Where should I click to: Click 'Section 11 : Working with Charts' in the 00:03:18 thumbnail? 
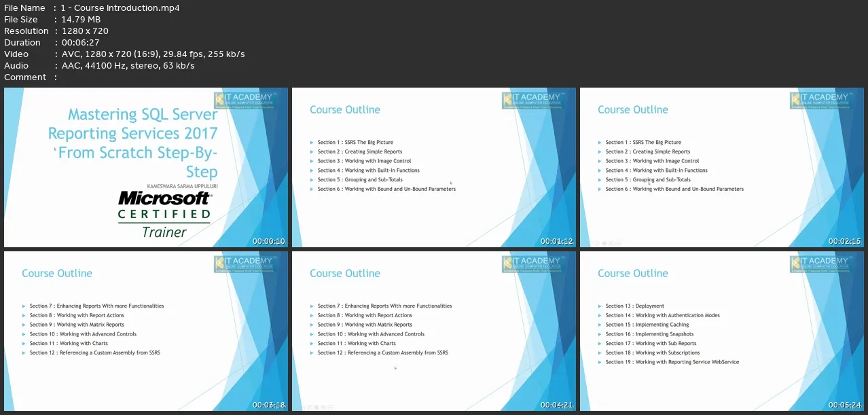[69, 344]
